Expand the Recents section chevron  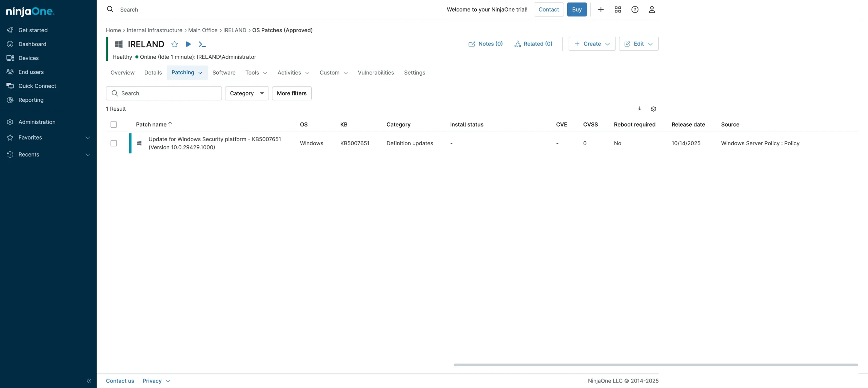tap(88, 154)
